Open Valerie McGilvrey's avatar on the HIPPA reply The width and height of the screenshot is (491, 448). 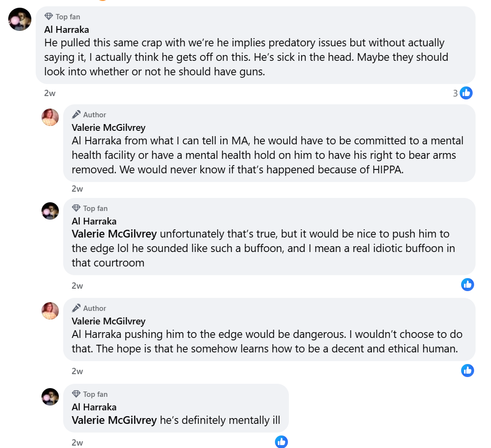(x=50, y=117)
